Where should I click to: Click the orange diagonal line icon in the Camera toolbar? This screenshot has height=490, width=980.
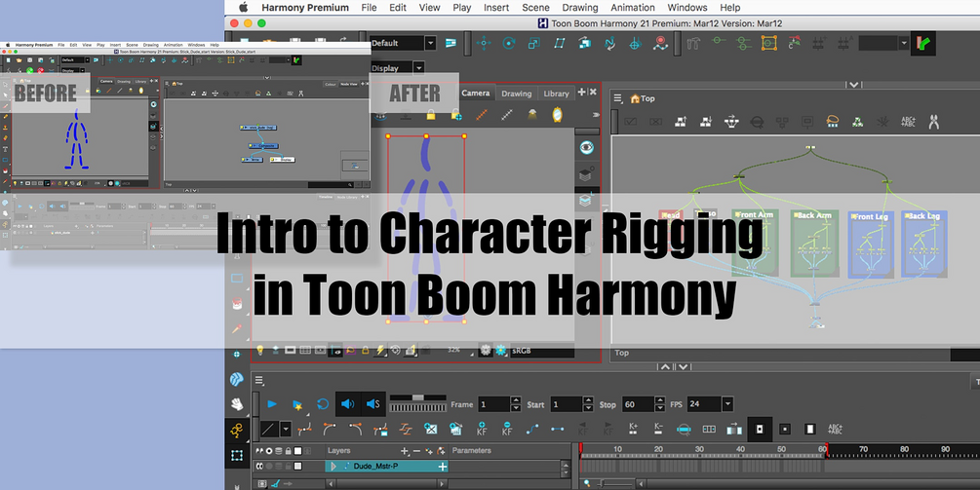[482, 115]
